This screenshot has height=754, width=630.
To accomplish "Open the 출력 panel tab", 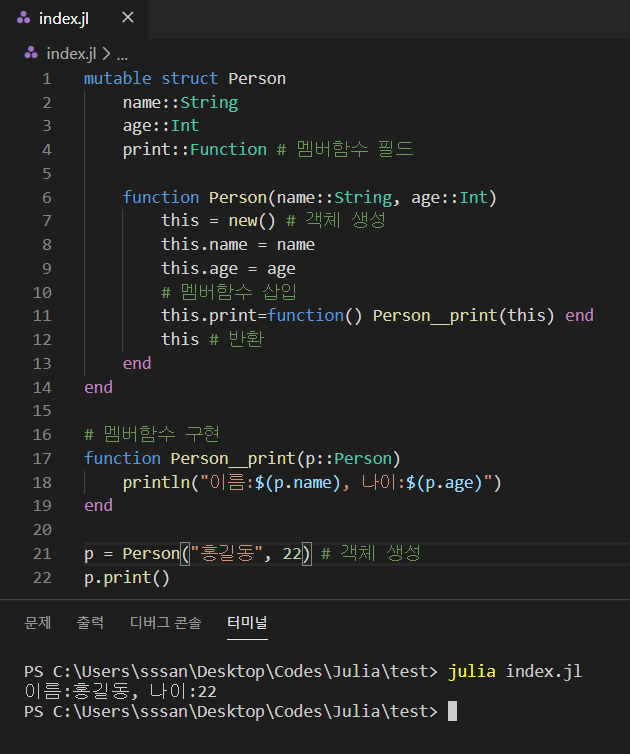I will click(90, 623).
